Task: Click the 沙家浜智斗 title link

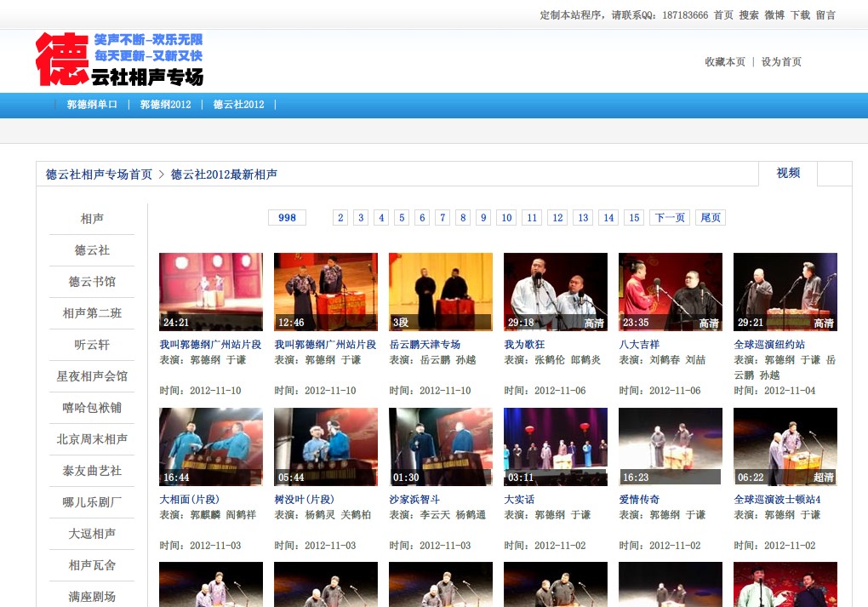Action: pyautogui.click(x=414, y=500)
